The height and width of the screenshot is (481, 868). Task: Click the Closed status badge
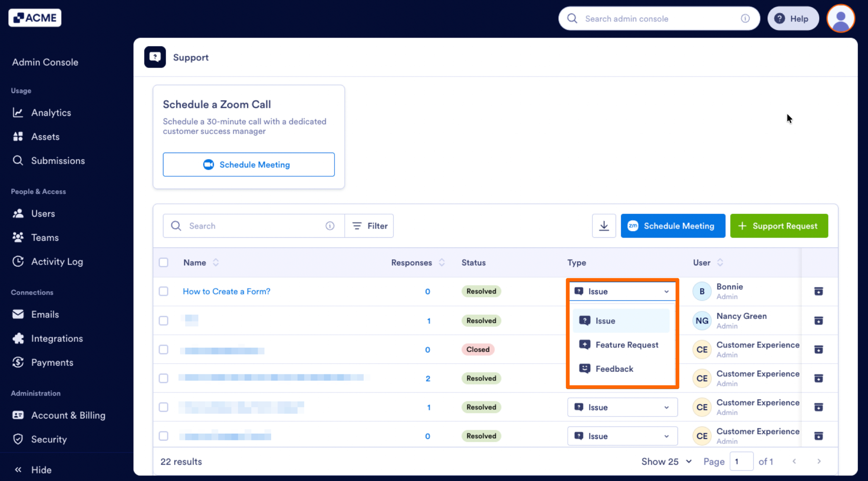(x=478, y=349)
